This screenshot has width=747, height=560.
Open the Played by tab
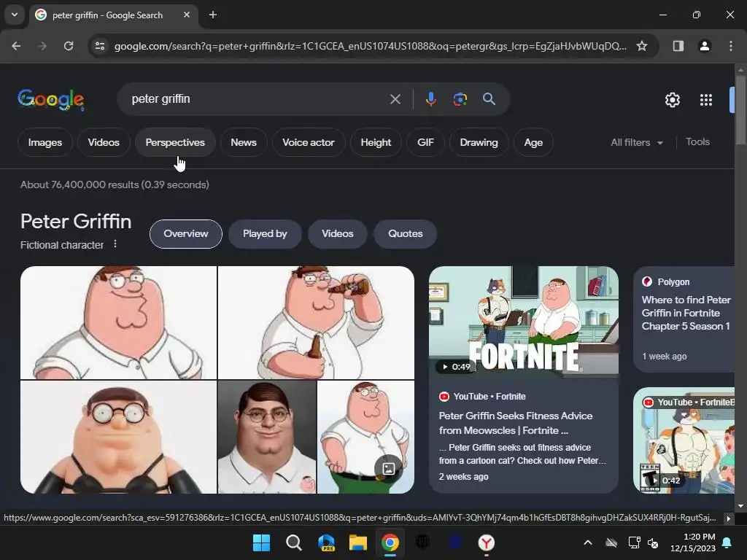pyautogui.click(x=265, y=234)
